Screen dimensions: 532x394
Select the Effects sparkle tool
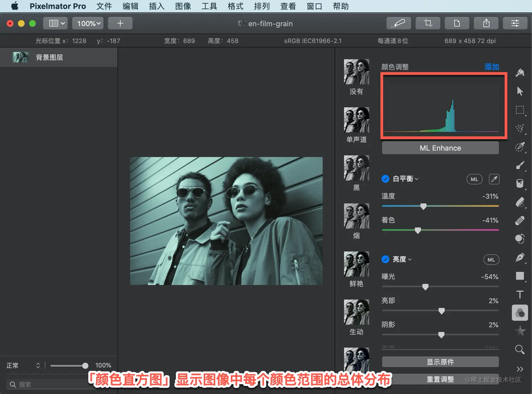(x=520, y=331)
